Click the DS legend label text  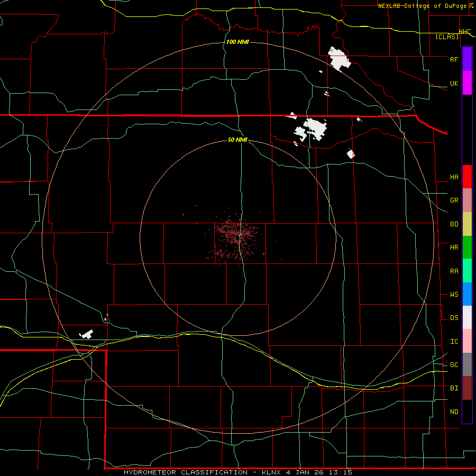pyautogui.click(x=454, y=318)
